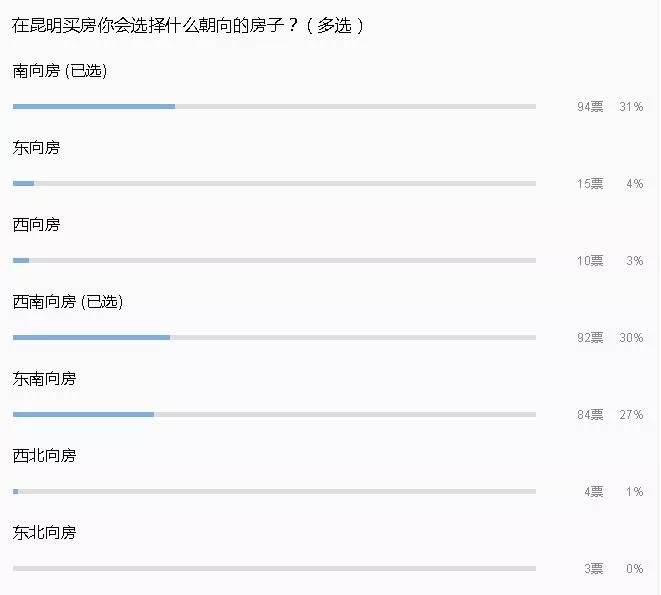Click the 92票 vote count
Viewport: 661px width, 595px height.
(x=590, y=337)
